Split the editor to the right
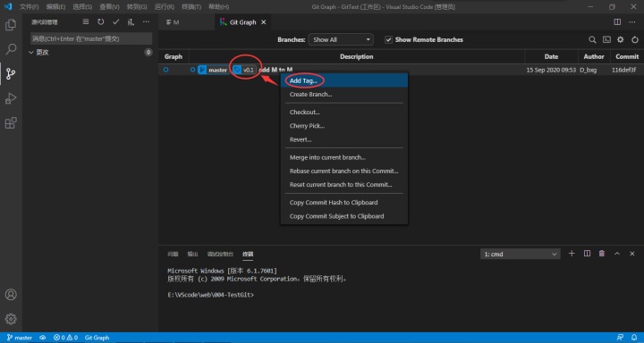This screenshot has width=644, height=343. 617,22
